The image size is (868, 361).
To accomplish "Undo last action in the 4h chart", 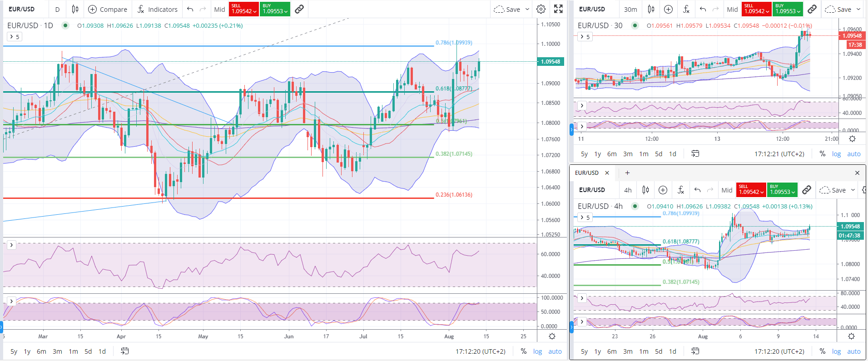I will tap(697, 190).
